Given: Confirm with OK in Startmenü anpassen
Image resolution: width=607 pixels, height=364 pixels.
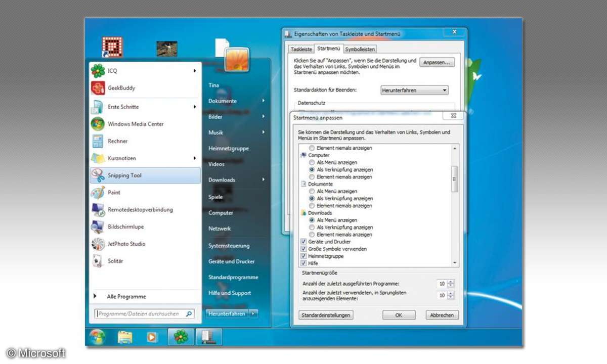Looking at the screenshot, I should pos(399,315).
